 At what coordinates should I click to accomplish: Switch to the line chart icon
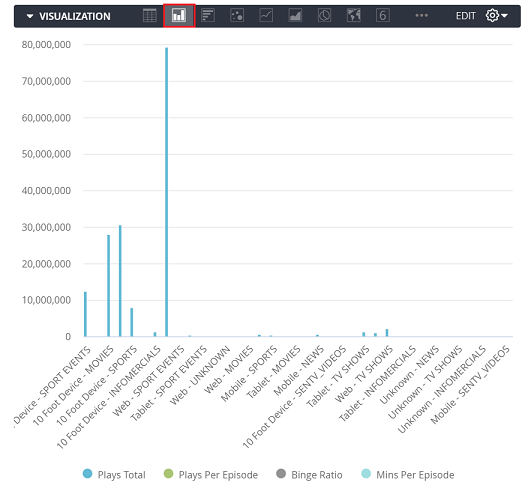[x=266, y=16]
